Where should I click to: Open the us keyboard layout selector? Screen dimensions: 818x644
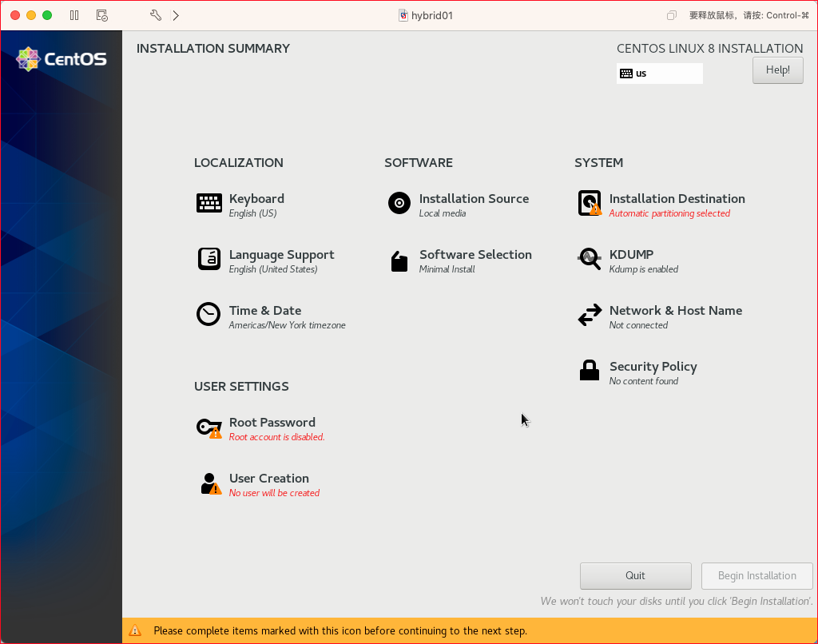(x=659, y=74)
